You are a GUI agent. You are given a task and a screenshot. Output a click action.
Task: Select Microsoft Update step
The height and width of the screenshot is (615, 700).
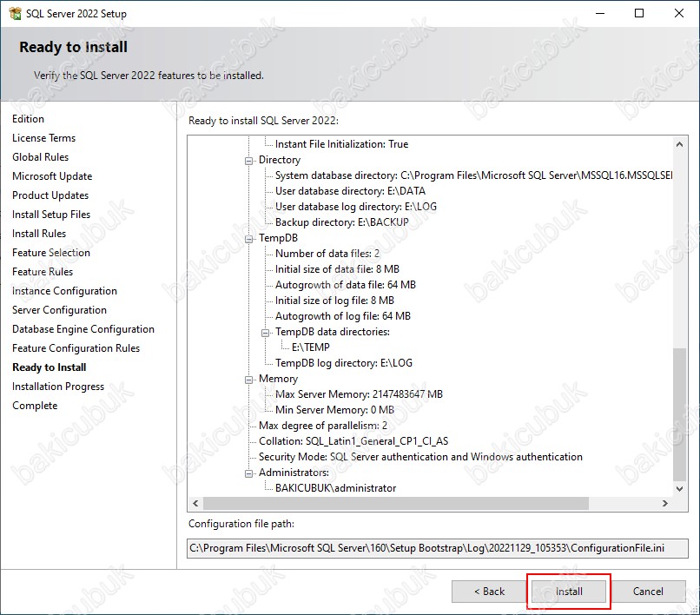[x=52, y=176]
